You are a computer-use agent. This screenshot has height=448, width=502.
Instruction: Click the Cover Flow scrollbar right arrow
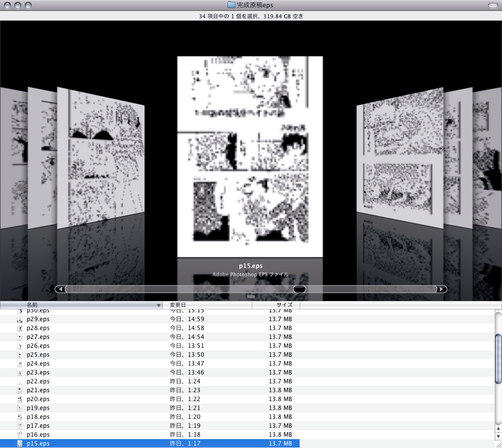tap(442, 289)
